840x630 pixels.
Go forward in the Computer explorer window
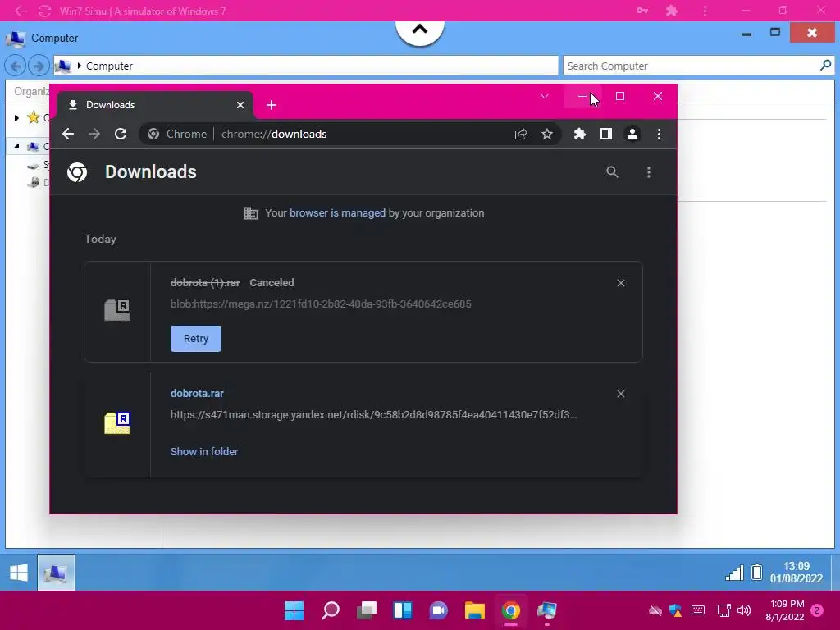38,66
